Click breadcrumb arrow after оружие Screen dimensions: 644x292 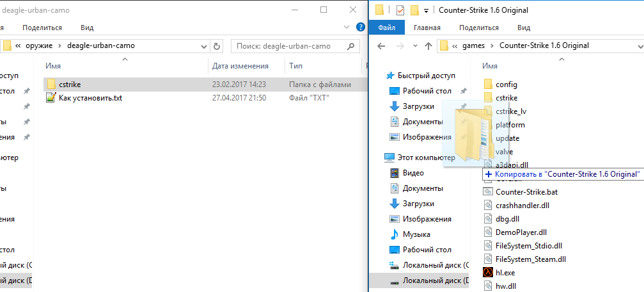click(59, 46)
